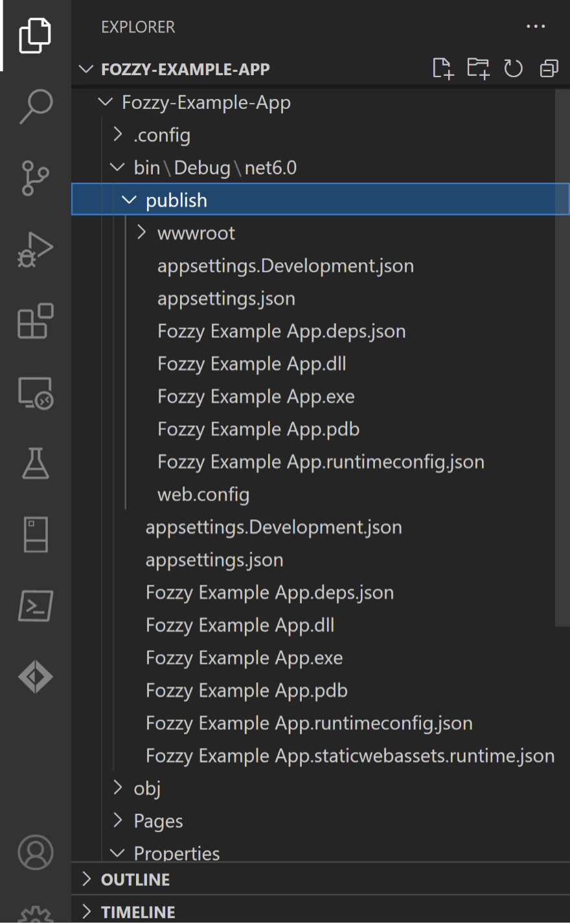Expand the TIMELINE section

click(138, 912)
